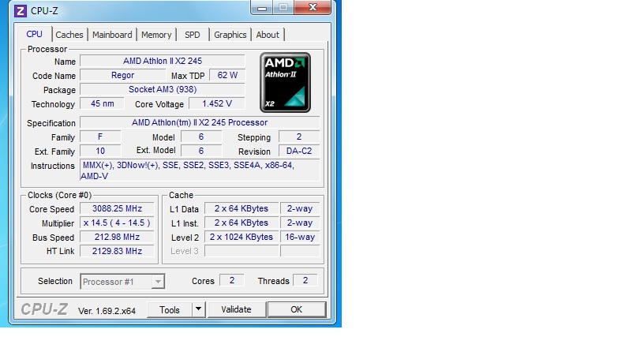Click the Max TDP value 62 W
This screenshot has height=363, width=644.
227,75
